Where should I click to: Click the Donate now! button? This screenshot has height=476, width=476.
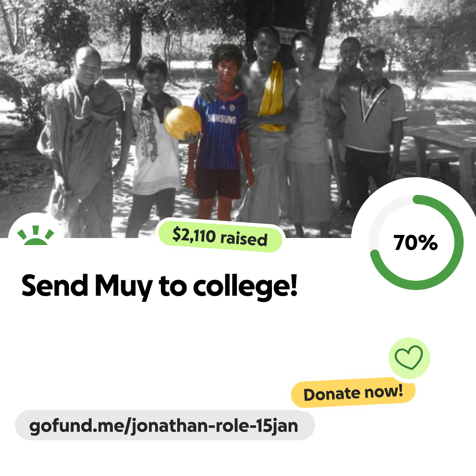[x=353, y=393]
